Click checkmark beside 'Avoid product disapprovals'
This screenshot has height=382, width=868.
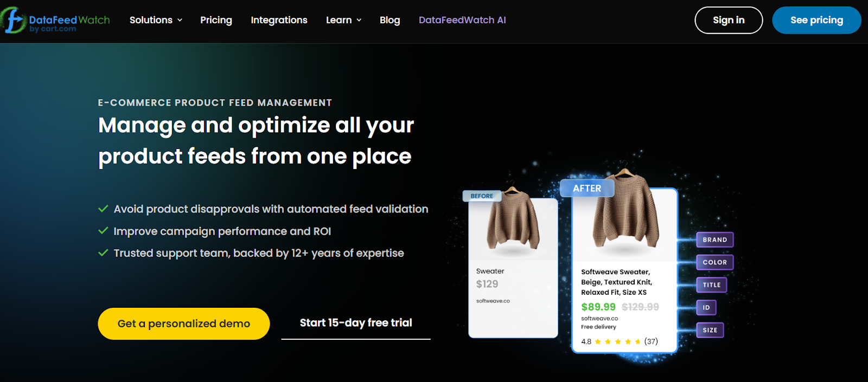point(103,209)
